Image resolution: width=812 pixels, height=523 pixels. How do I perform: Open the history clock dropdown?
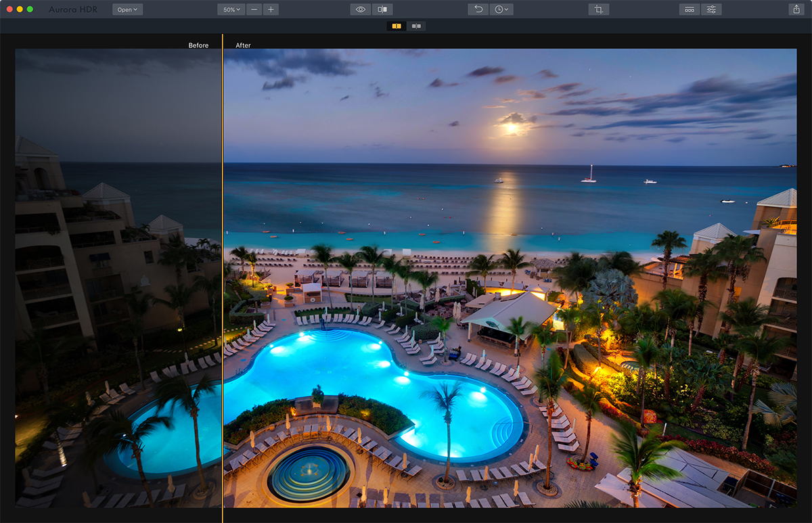[x=501, y=9]
